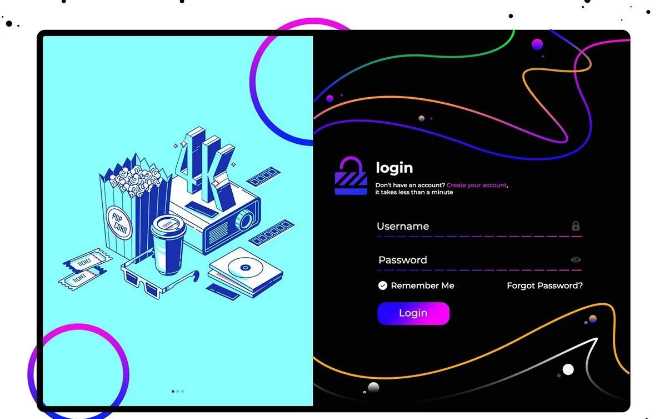Submit with the gradient Login button
The width and height of the screenshot is (667, 419).
tap(413, 314)
